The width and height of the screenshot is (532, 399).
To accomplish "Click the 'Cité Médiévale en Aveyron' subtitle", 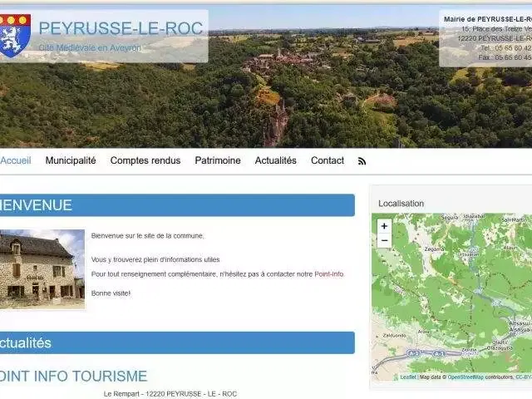I will click(x=90, y=48).
